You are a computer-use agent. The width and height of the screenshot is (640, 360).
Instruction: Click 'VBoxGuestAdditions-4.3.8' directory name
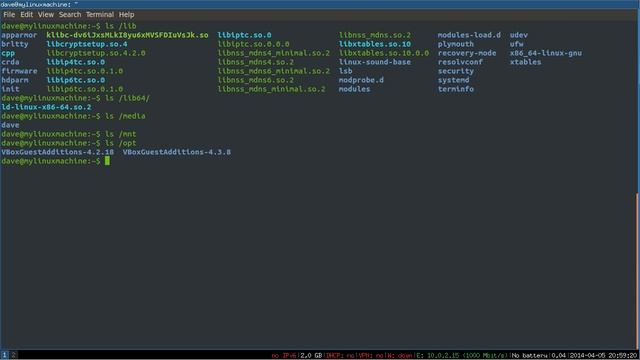pos(177,152)
